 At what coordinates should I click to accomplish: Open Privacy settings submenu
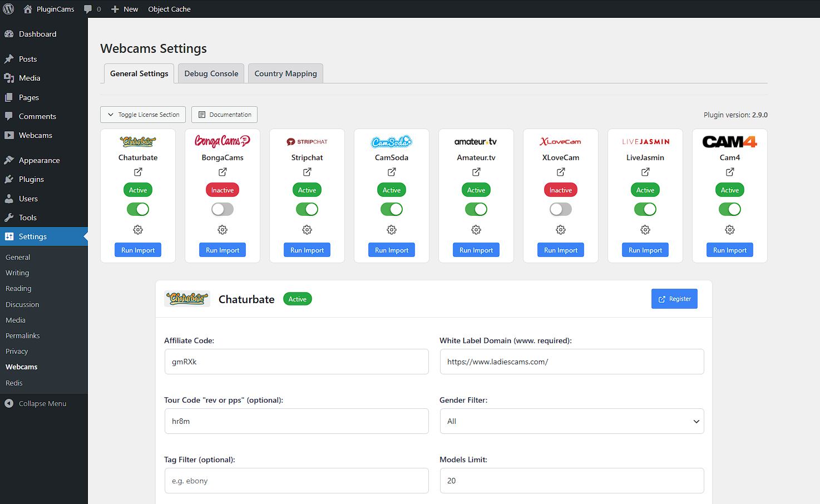pos(17,351)
